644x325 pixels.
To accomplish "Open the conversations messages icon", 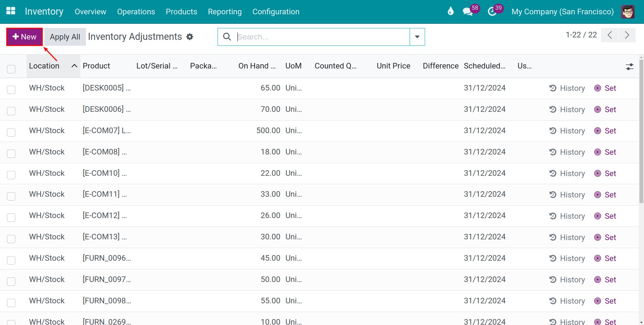I will point(468,12).
